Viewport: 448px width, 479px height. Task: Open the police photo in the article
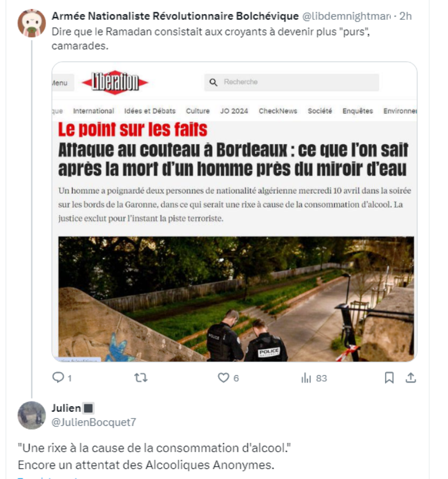pyautogui.click(x=236, y=299)
